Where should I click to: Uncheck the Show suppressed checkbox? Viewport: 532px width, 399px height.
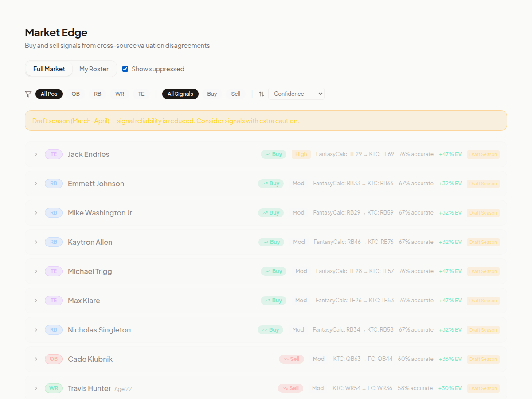pyautogui.click(x=125, y=69)
